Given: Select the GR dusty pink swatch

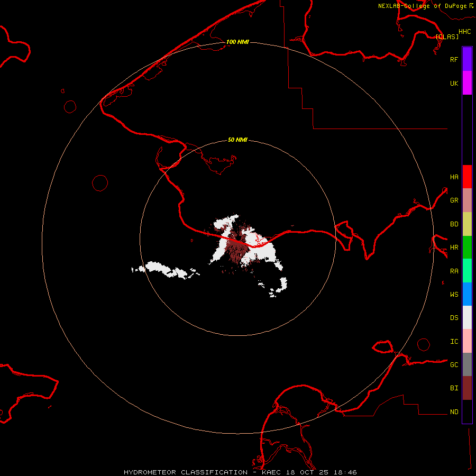Looking at the screenshot, I should pyautogui.click(x=467, y=200).
